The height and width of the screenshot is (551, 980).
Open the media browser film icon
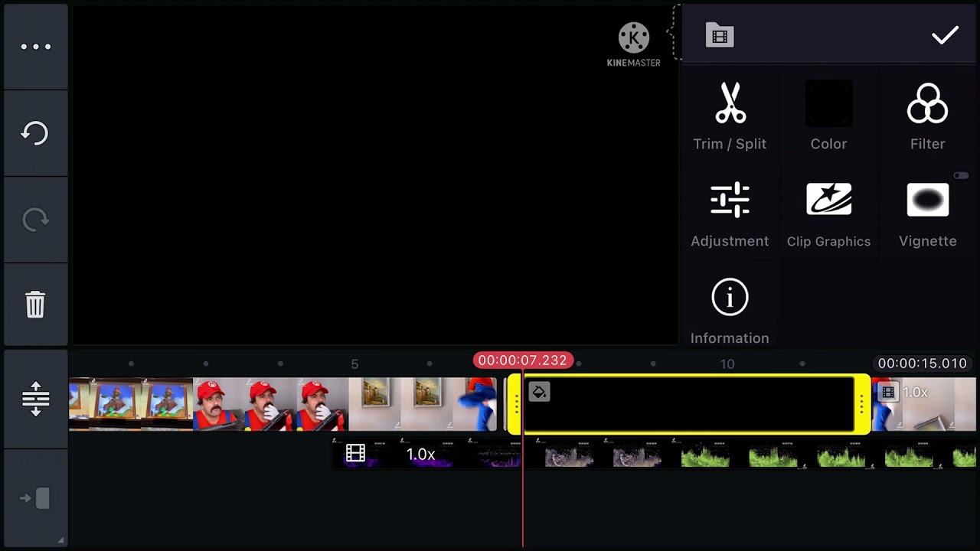click(x=720, y=35)
